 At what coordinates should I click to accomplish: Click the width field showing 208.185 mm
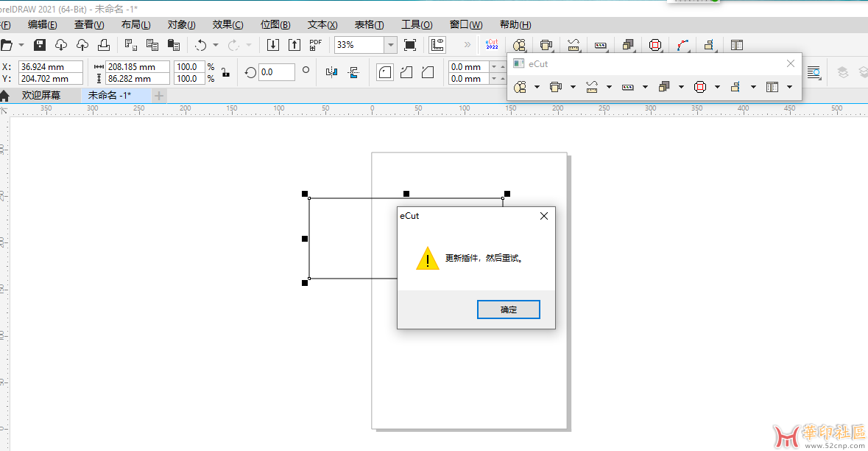(x=137, y=66)
